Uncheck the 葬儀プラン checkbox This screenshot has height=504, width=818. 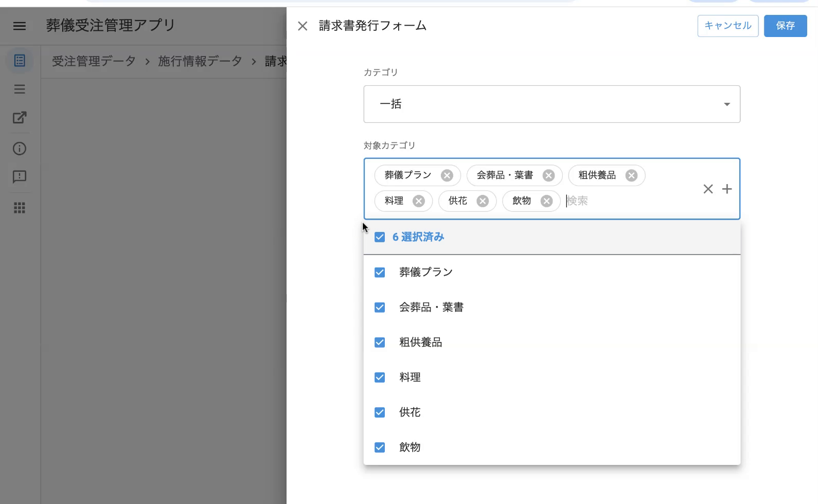coord(380,272)
